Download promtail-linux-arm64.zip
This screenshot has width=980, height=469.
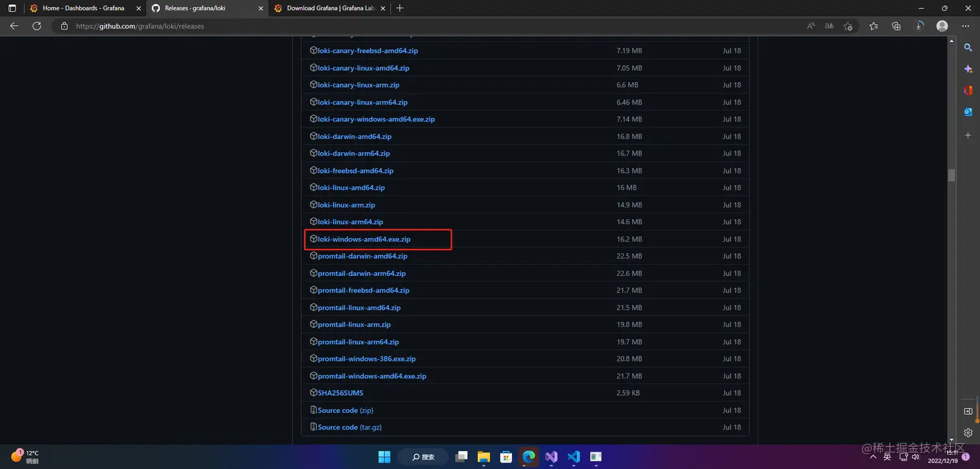358,342
